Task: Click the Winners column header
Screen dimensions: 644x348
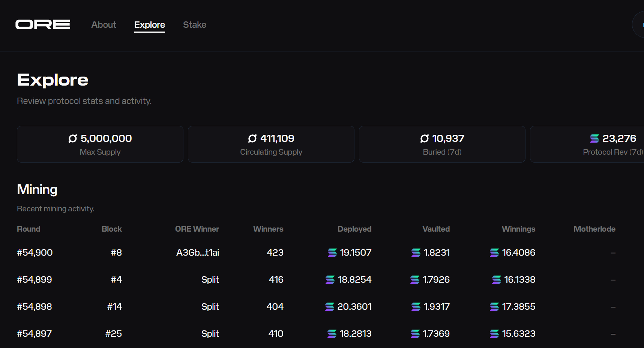Action: tap(268, 229)
